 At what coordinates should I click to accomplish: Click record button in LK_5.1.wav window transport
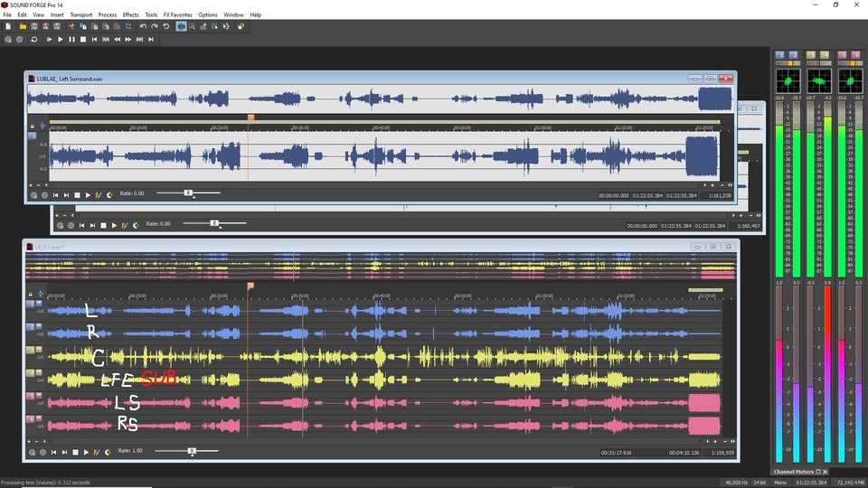tap(42, 452)
